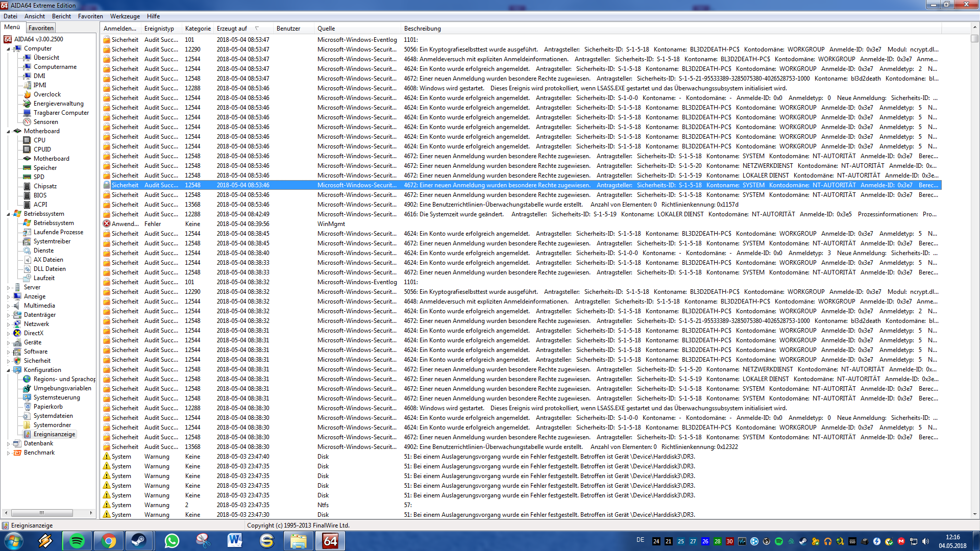Expand the Netzwerk tree node

(8, 324)
